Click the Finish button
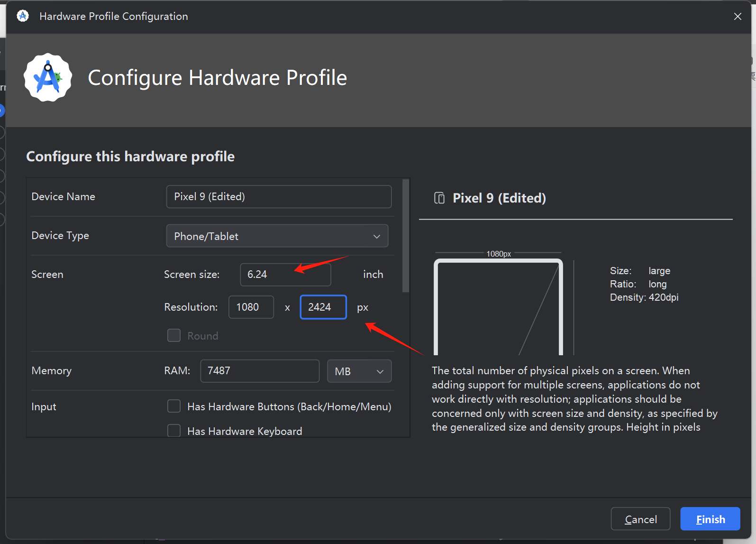Viewport: 756px width, 544px height. coord(710,519)
